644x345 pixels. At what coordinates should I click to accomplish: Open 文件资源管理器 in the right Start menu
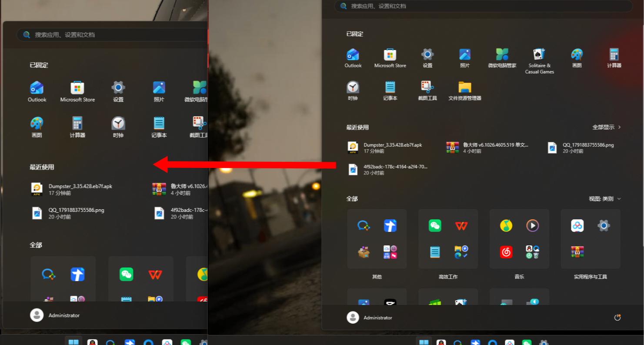tap(465, 91)
